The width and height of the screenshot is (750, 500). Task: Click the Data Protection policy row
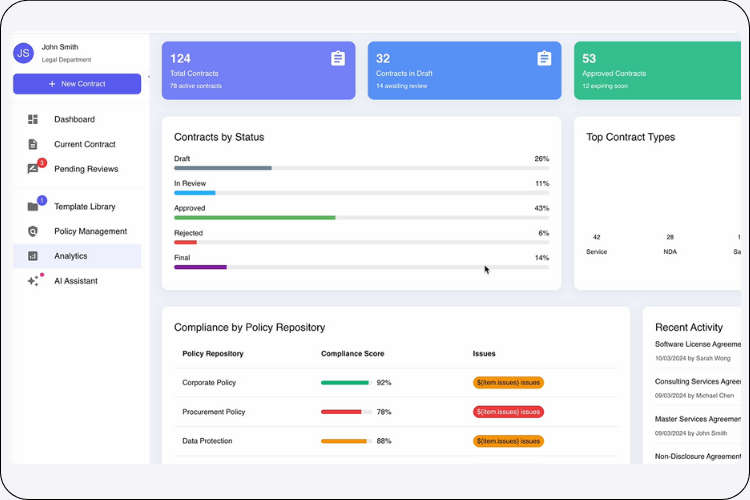click(x=390, y=441)
